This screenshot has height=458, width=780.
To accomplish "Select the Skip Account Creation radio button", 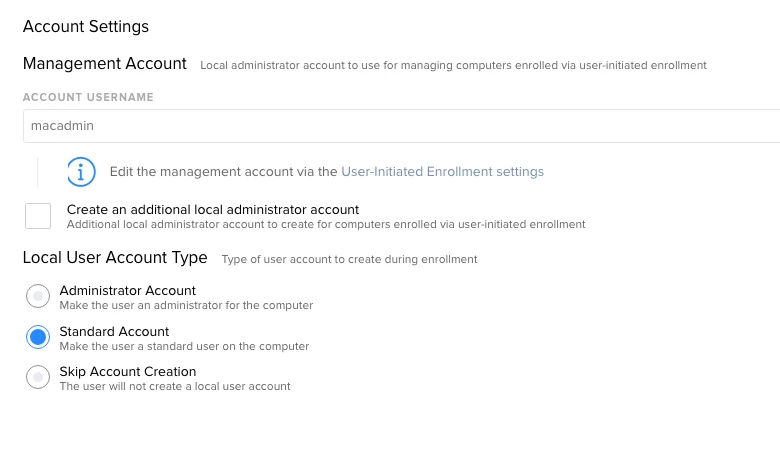I will click(38, 377).
